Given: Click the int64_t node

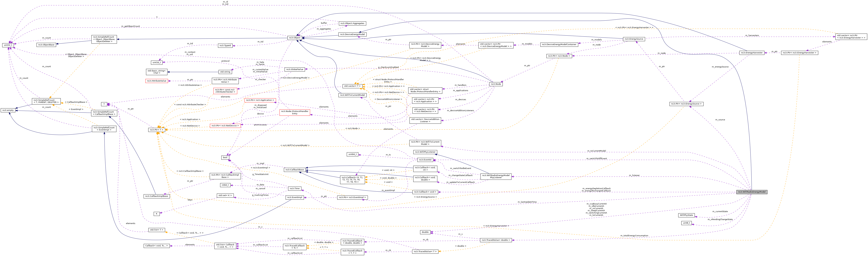Looking at the screenshot, I should [x=225, y=185].
